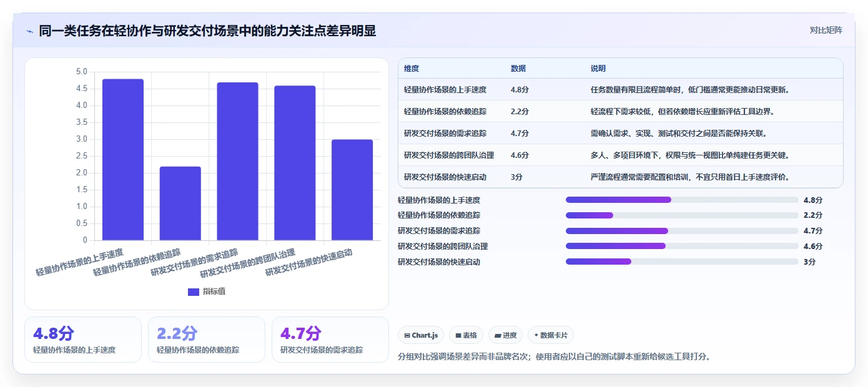868x387 pixels.
Task: Toggle the 指标值 legend color box
Action: point(194,292)
